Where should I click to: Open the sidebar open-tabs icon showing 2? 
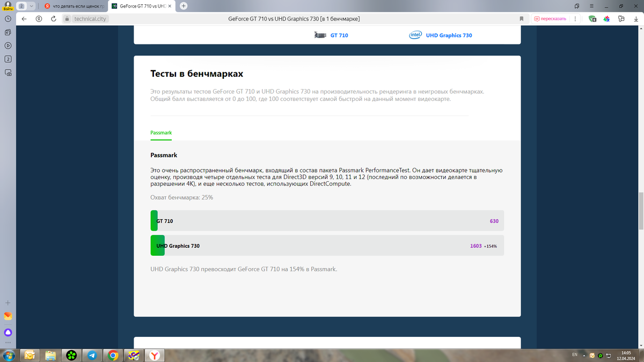(x=8, y=59)
